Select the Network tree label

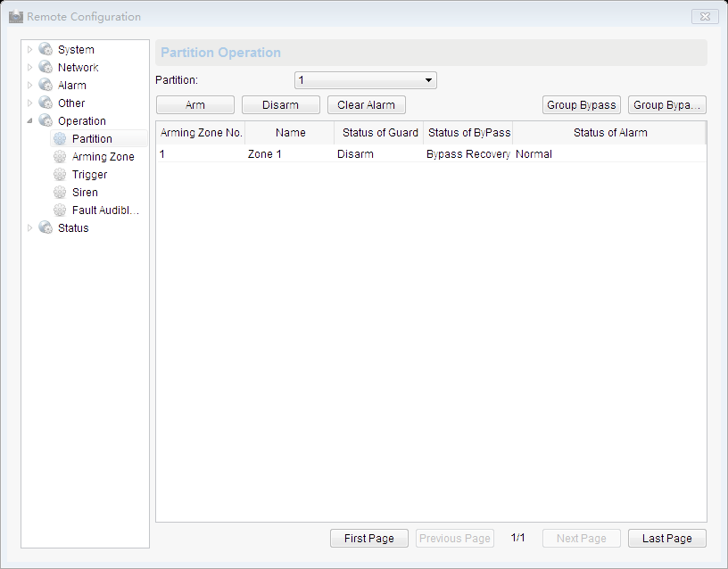(78, 67)
